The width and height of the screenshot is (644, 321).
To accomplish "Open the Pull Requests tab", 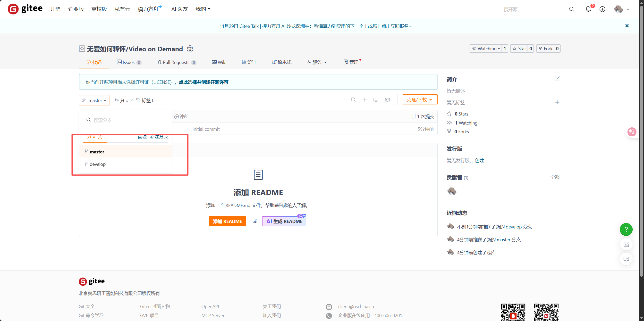I will coord(176,62).
